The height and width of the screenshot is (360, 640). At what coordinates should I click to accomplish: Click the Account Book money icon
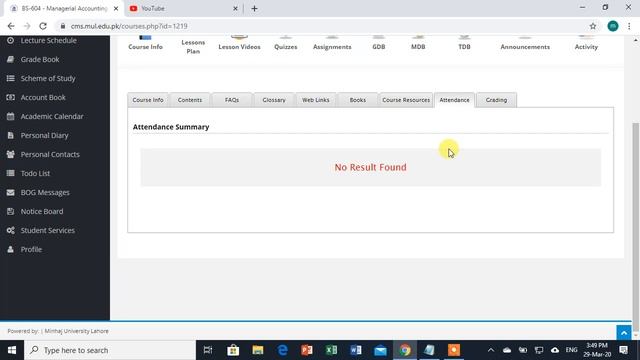11,97
